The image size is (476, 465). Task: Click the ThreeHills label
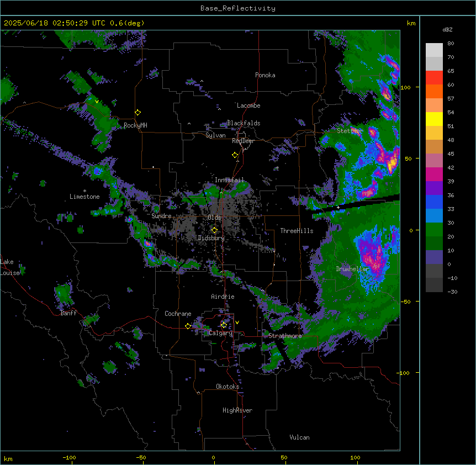coord(297,231)
